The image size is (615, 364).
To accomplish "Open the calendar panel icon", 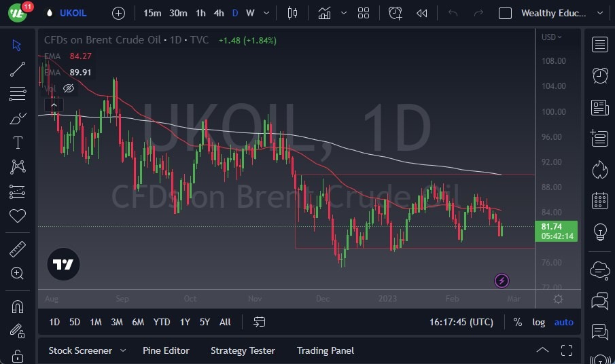I will 600,200.
